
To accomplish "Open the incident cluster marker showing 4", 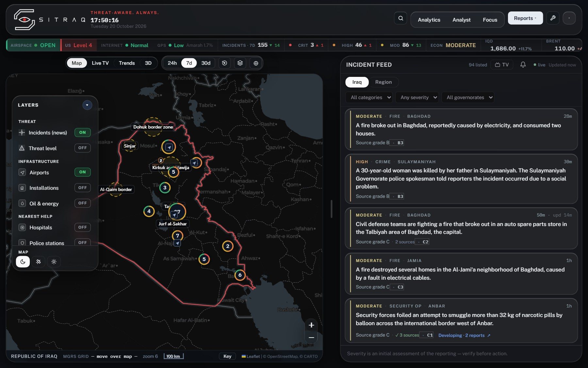I will (149, 211).
